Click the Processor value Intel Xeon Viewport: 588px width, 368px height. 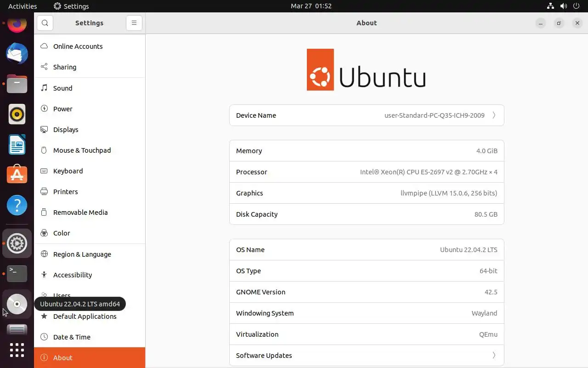pos(429,172)
